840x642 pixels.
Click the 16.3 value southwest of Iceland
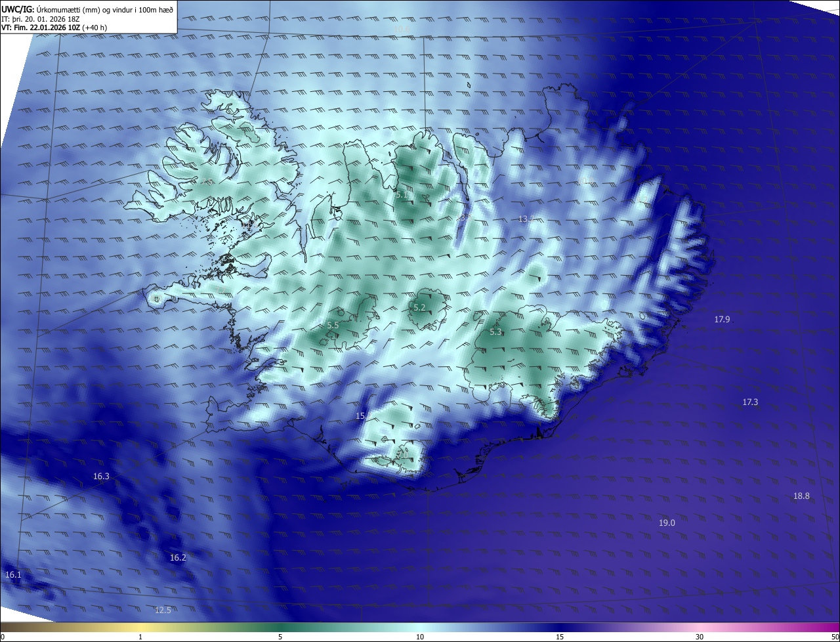(101, 477)
